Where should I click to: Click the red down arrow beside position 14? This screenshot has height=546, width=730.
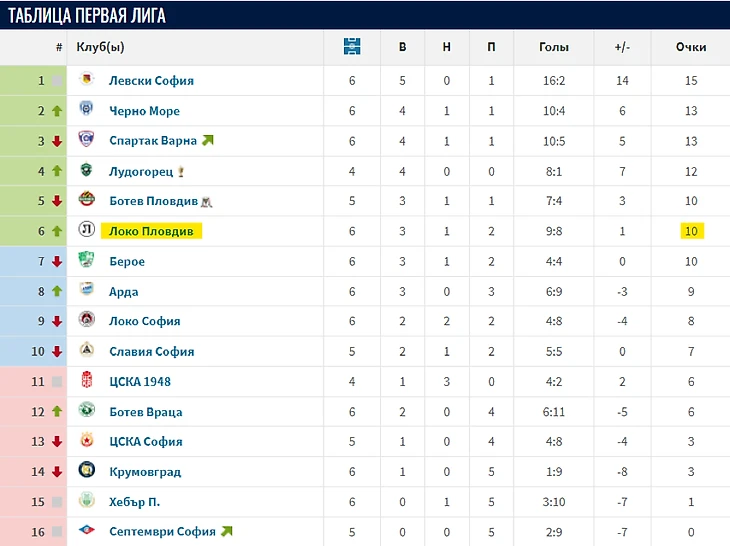click(57, 472)
